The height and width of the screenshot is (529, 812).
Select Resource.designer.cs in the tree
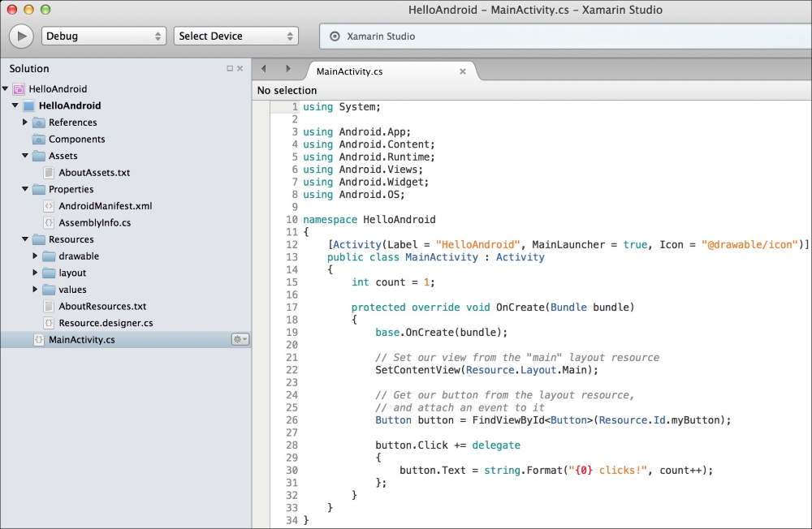[106, 323]
